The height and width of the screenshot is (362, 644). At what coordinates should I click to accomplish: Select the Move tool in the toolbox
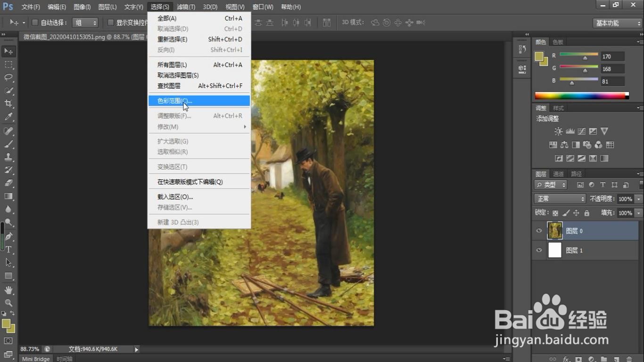click(8, 51)
